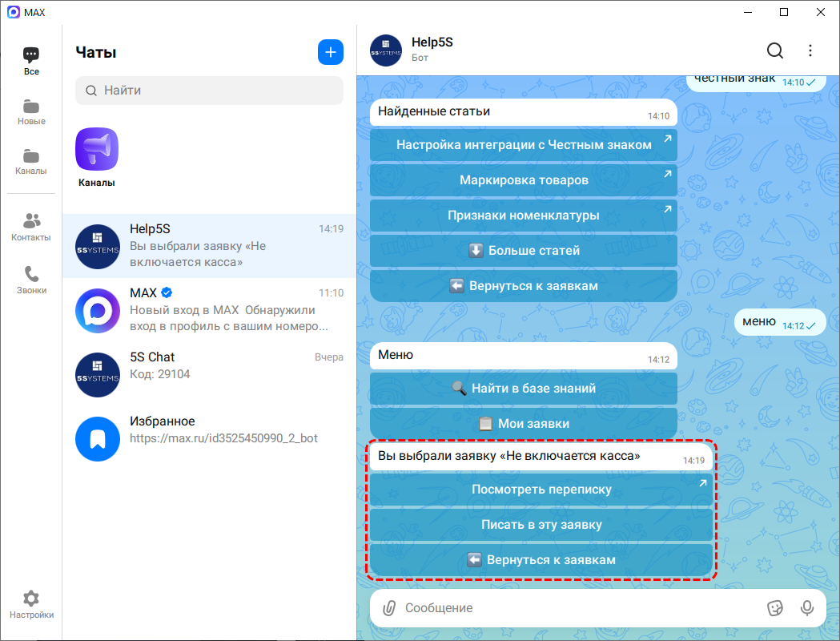Screen dimensions: 840x641
Task: Click MAX logo avatar in chat list
Action: (x=98, y=311)
